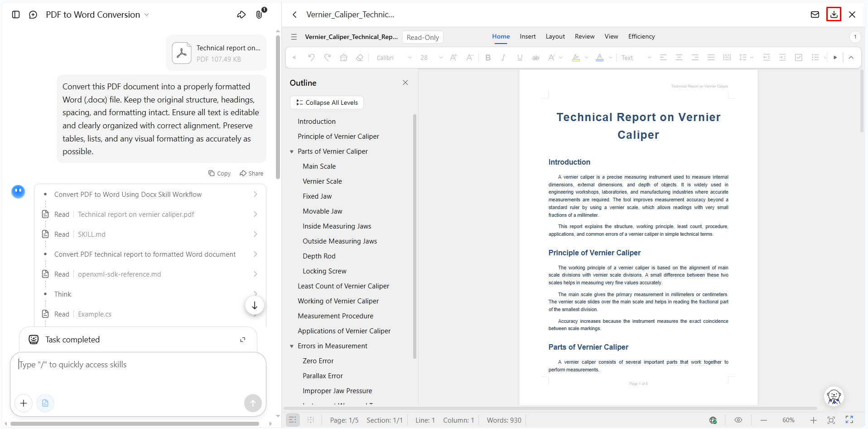This screenshot has width=868, height=429.
Task: Align text right in toolbar
Action: 695,58
